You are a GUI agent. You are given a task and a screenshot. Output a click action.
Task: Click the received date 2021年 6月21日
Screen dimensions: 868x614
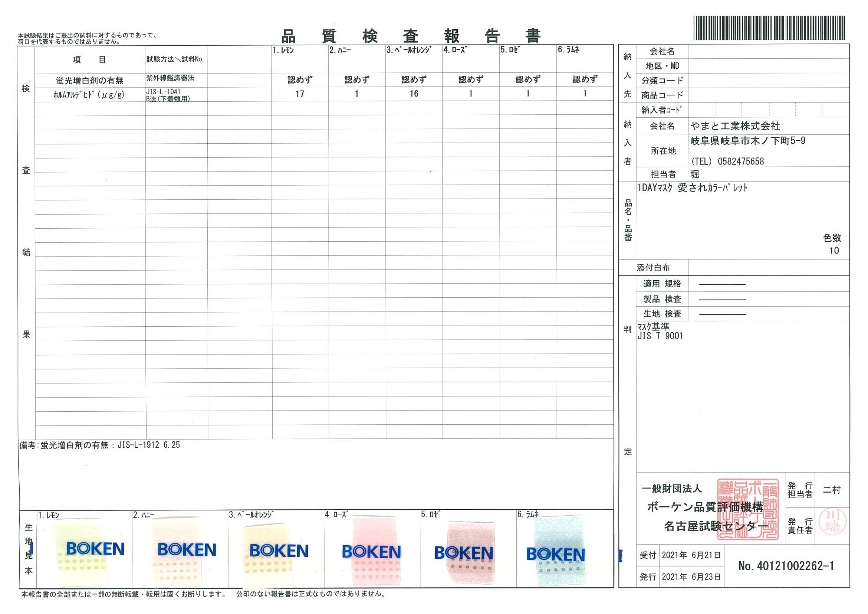(691, 555)
